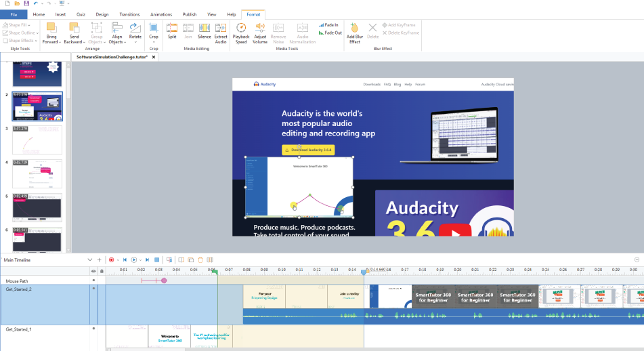Click the new document icon in quick access
Viewport: 644px width, 351px height.
point(7,3)
